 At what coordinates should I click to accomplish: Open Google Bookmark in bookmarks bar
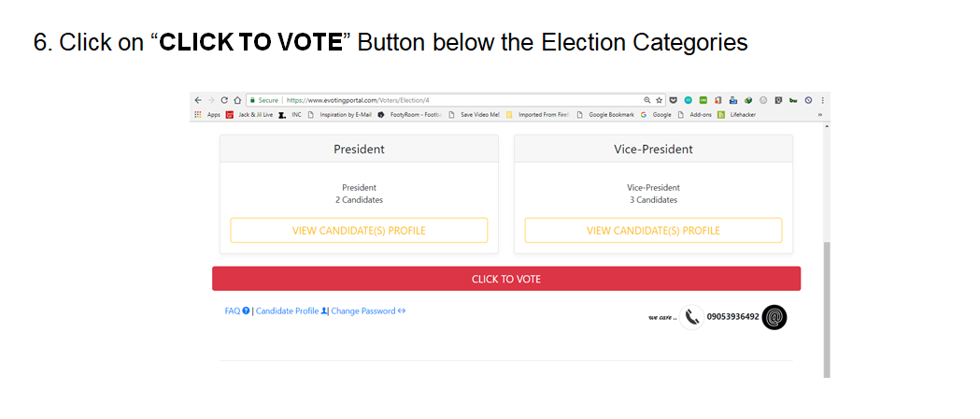coord(609,114)
